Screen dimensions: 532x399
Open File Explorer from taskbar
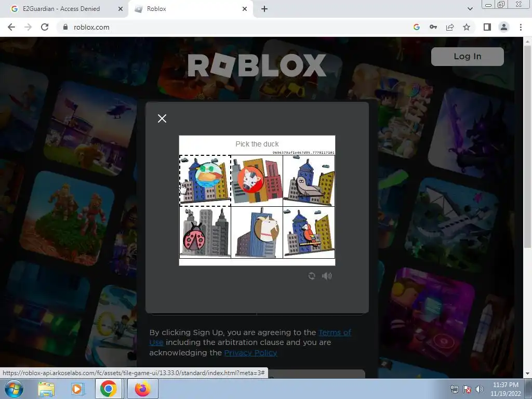[x=46, y=389]
